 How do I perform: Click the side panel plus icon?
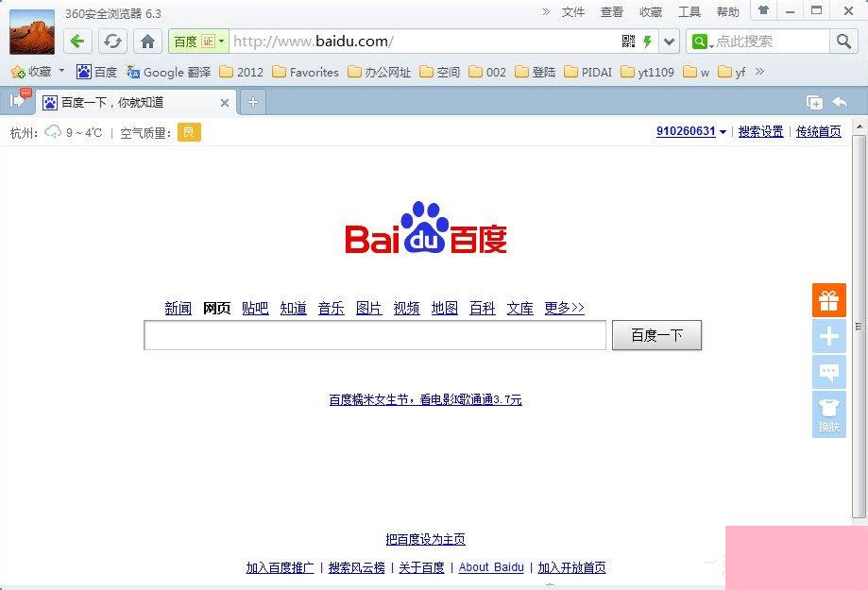coord(828,336)
